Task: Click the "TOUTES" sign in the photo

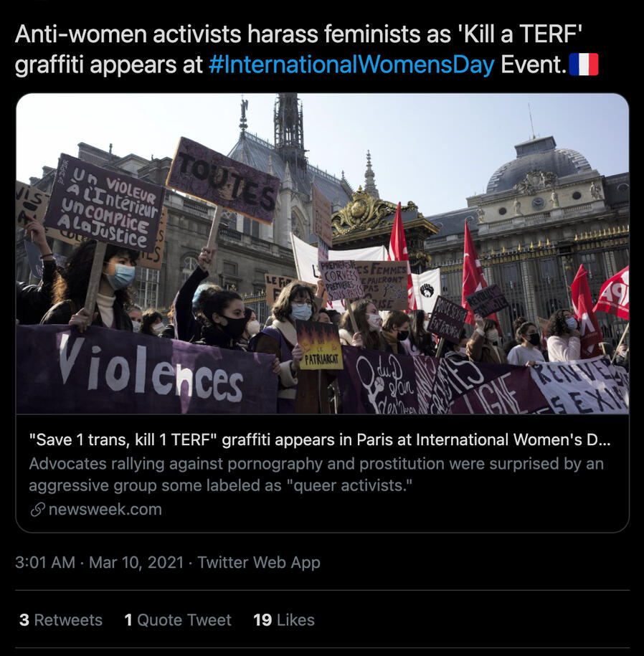Action: 223,181
